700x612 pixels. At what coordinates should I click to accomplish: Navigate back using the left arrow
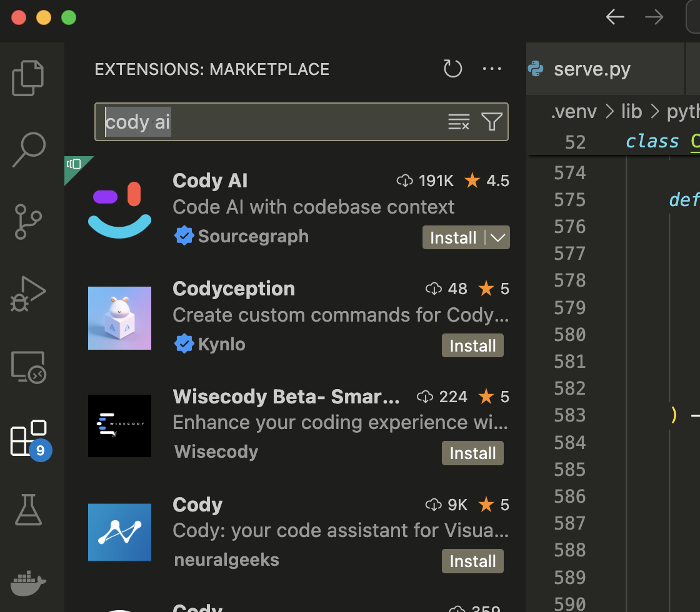tap(615, 17)
